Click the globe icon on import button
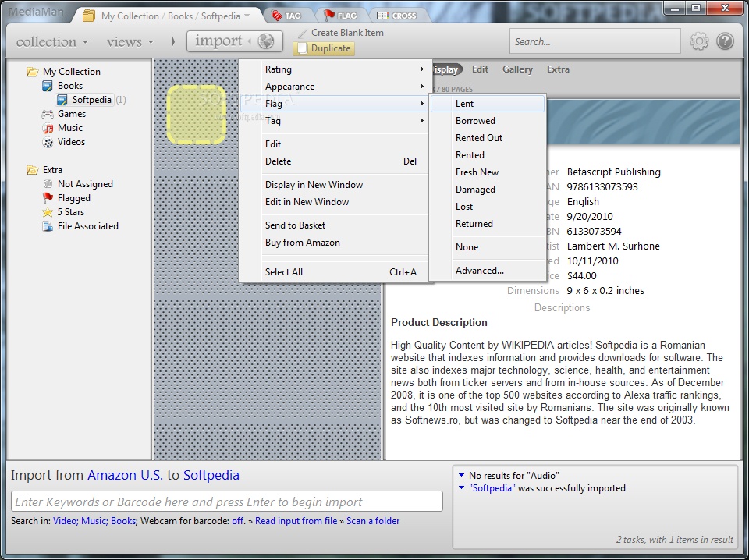 pos(265,41)
